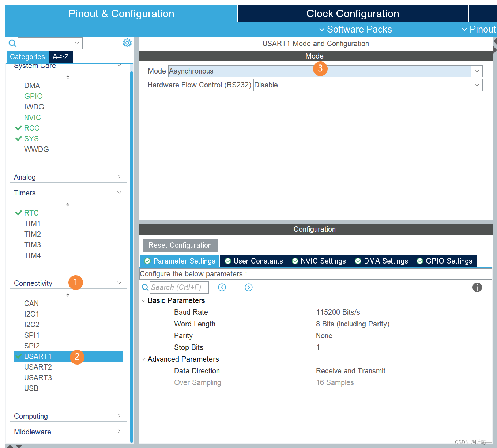The height and width of the screenshot is (448, 497).
Task: Switch to Pinout & Configuration tab
Action: 121,14
